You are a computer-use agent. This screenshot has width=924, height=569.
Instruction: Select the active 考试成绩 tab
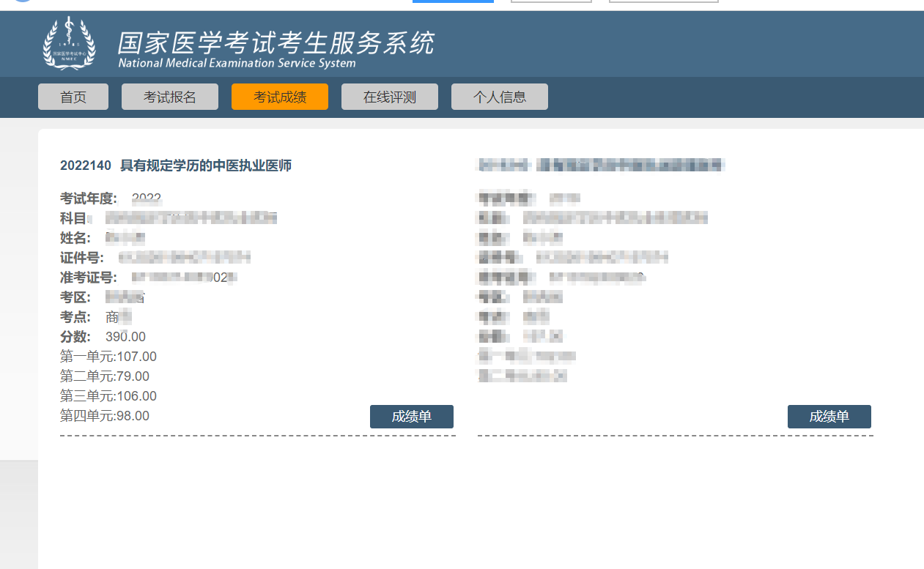pos(279,96)
